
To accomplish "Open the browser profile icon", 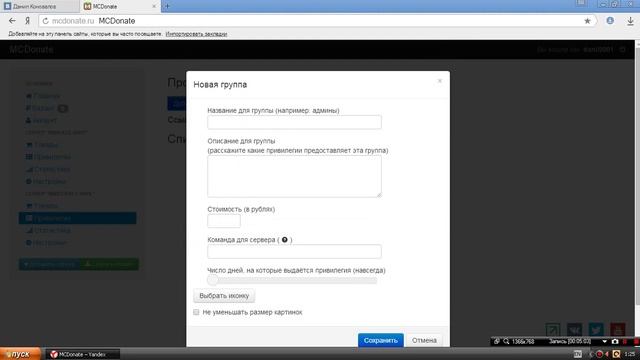I will tap(610, 21).
